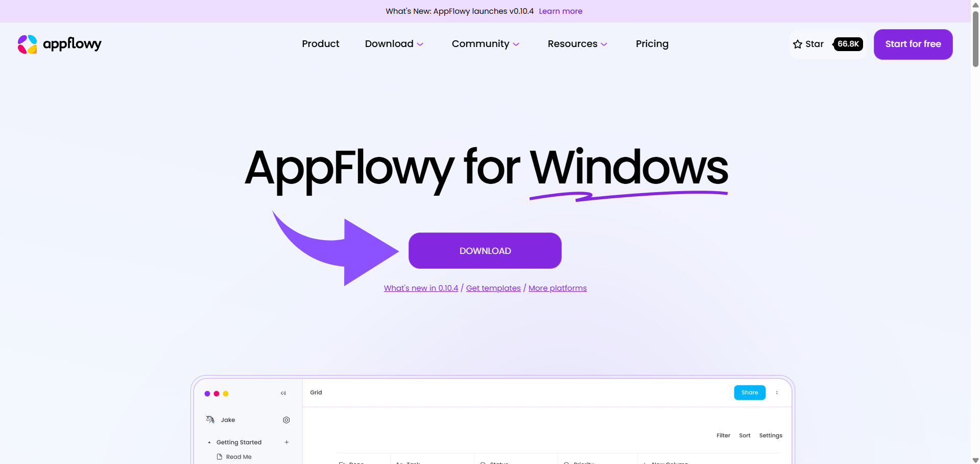Open the settings gear next to Jake

(286, 420)
